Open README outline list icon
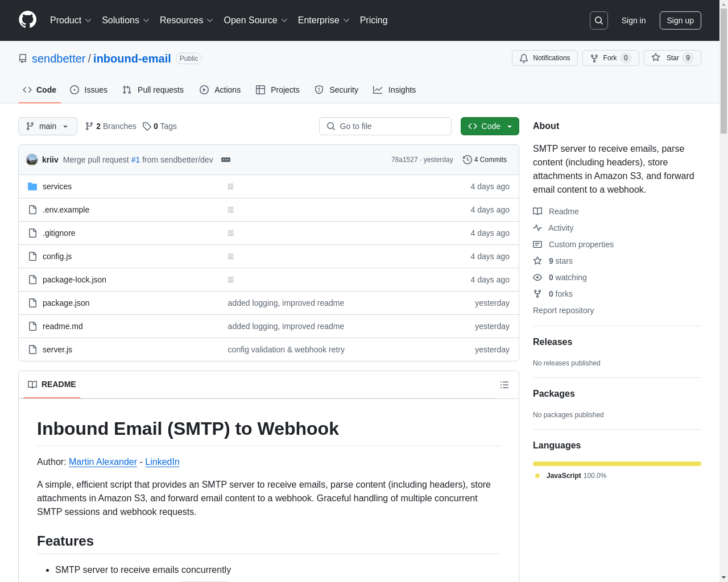Screen dimensions: 728x582 (504, 385)
